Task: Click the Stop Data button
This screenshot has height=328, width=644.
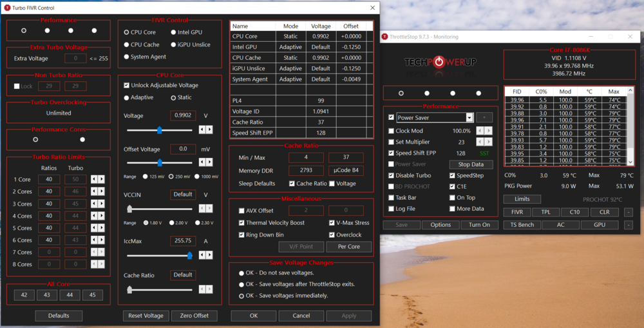Action: click(471, 164)
